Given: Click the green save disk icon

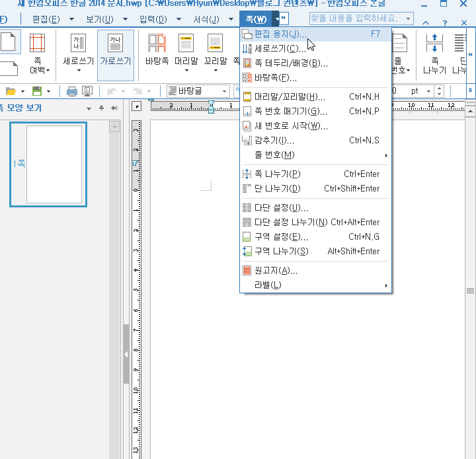Looking at the screenshot, I should (37, 91).
